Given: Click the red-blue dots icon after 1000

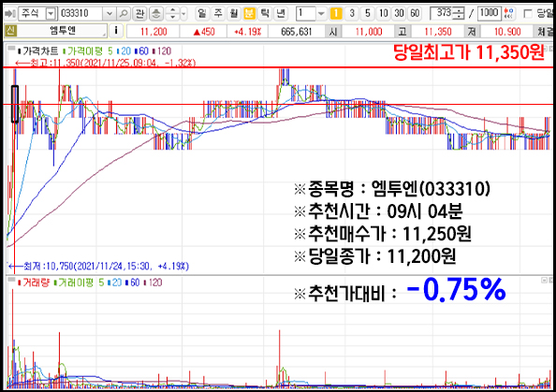Looking at the screenshot, I should point(509,14).
